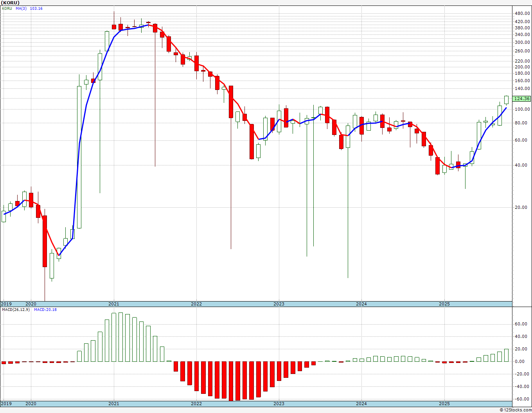Click 2025 on the MACD panel time axis

[444, 404]
